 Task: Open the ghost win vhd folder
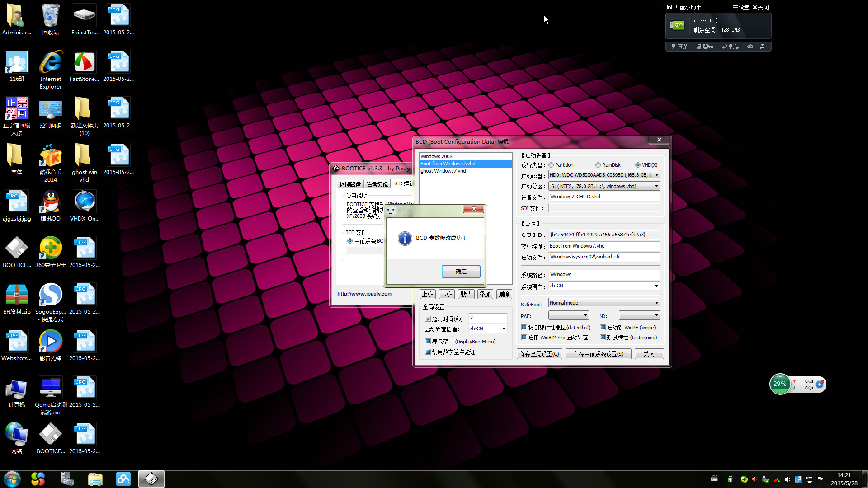click(x=84, y=163)
